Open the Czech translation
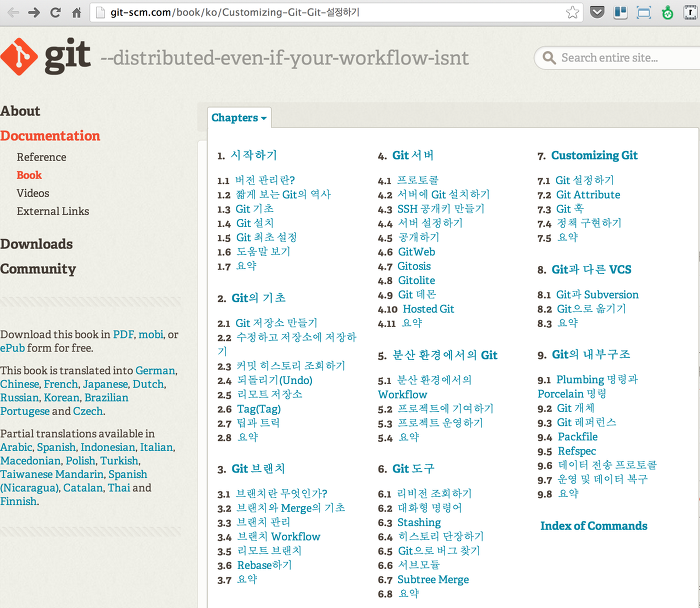700x608 pixels. [x=88, y=411]
